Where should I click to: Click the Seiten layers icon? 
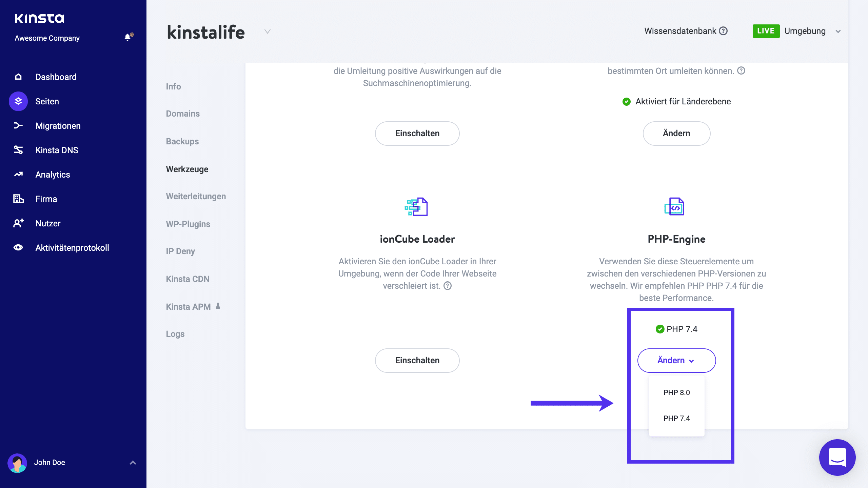coord(18,101)
